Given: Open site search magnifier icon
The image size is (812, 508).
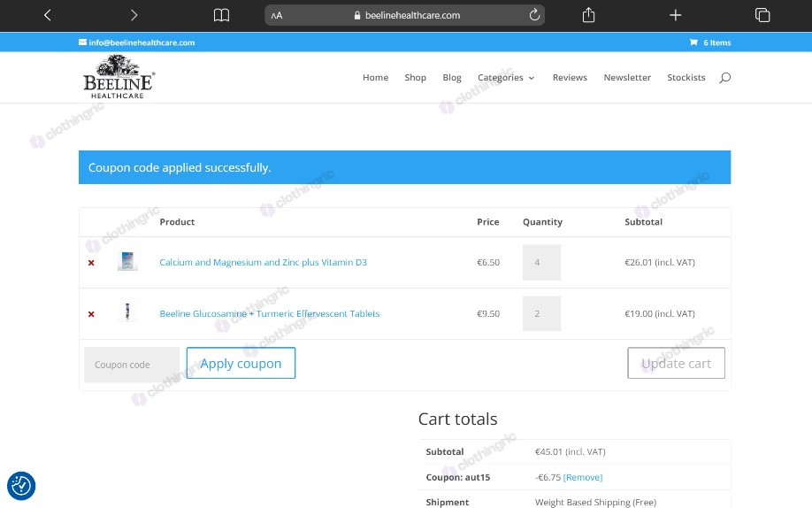Looking at the screenshot, I should point(725,78).
